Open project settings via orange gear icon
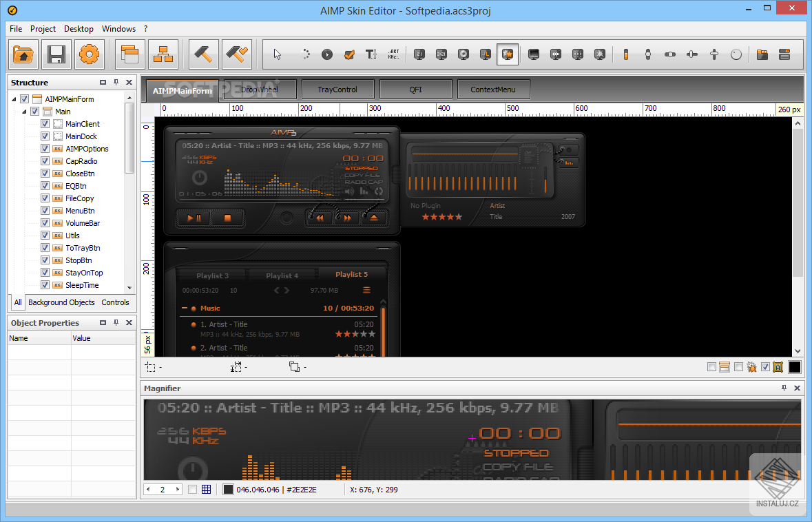The height and width of the screenshot is (522, 812). [90, 54]
